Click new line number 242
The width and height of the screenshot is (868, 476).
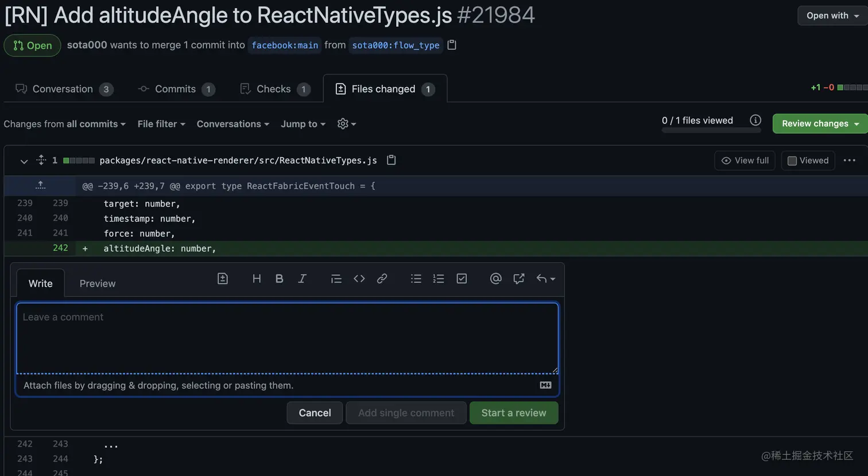click(x=60, y=248)
